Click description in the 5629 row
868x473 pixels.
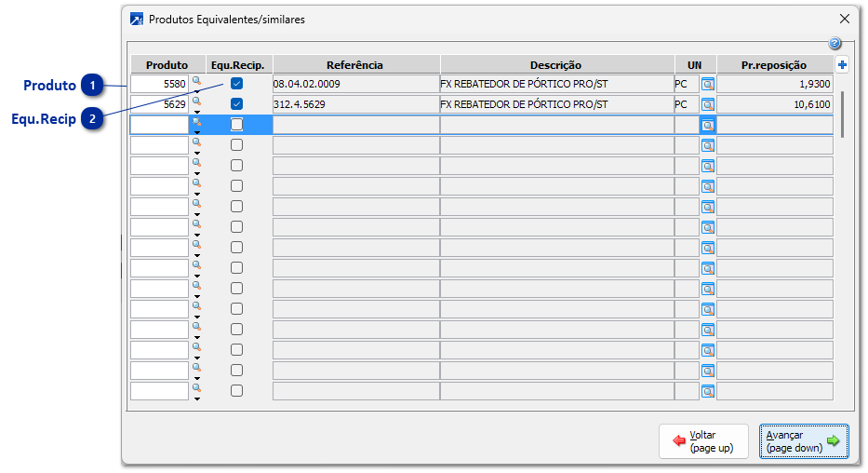pyautogui.click(x=557, y=104)
